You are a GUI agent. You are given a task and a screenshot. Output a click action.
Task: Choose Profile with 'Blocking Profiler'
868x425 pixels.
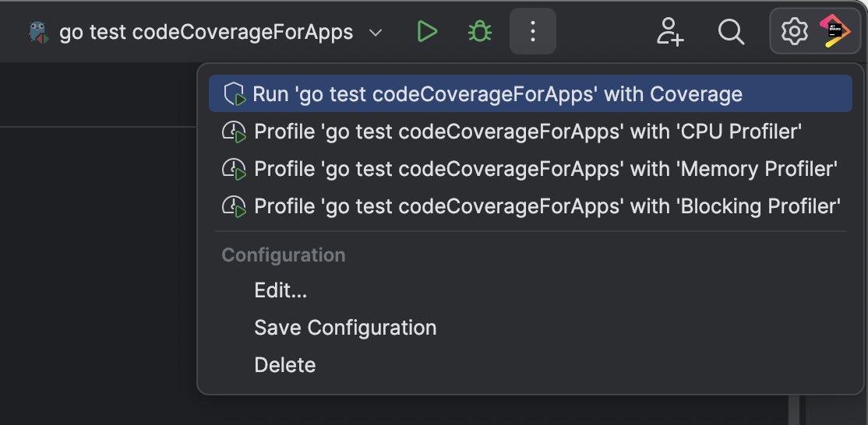pyautogui.click(x=547, y=206)
